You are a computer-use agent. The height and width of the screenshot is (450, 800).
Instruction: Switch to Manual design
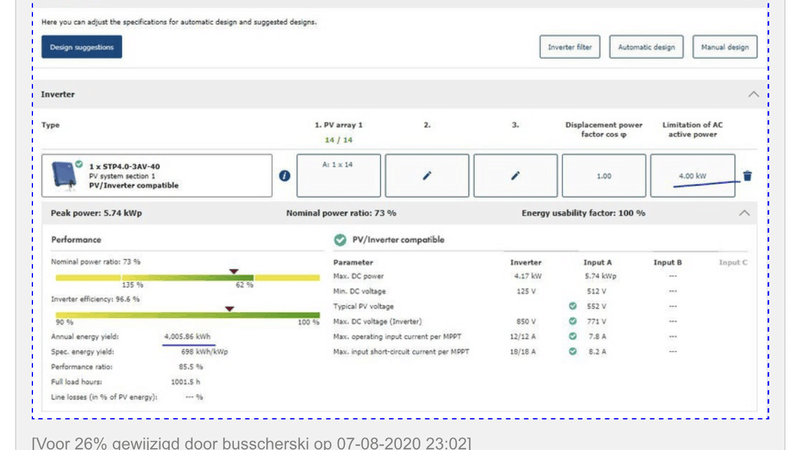(725, 47)
